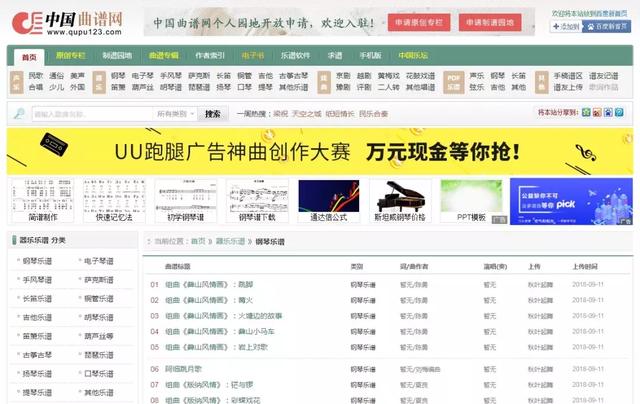
Task: Open row 06 score 阿细跳月歌
Action: pyautogui.click(x=183, y=369)
